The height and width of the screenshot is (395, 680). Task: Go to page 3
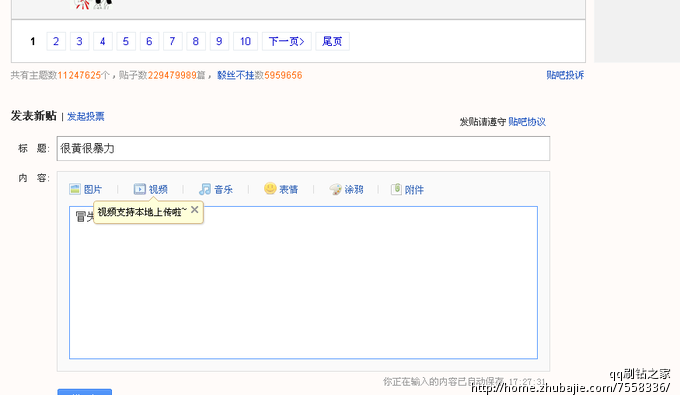pyautogui.click(x=79, y=41)
